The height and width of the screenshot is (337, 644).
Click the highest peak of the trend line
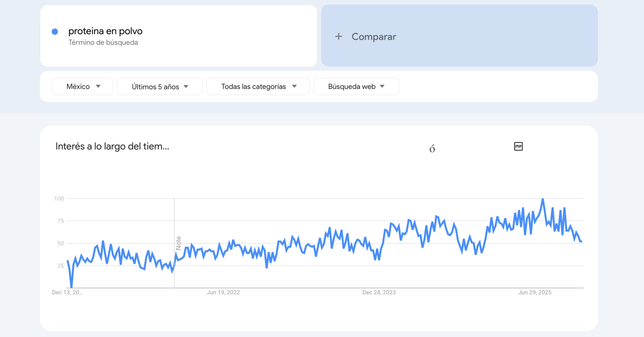(543, 200)
